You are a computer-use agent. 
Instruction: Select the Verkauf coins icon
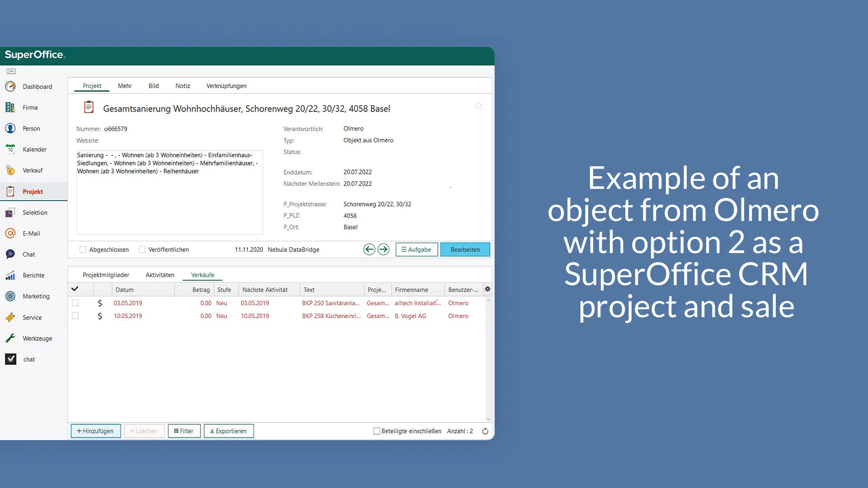coord(10,170)
